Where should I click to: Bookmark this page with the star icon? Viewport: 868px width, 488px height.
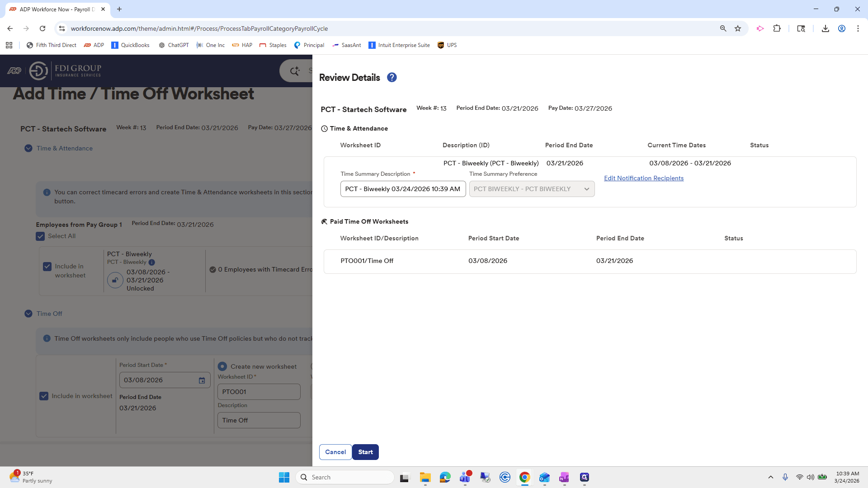(x=738, y=28)
